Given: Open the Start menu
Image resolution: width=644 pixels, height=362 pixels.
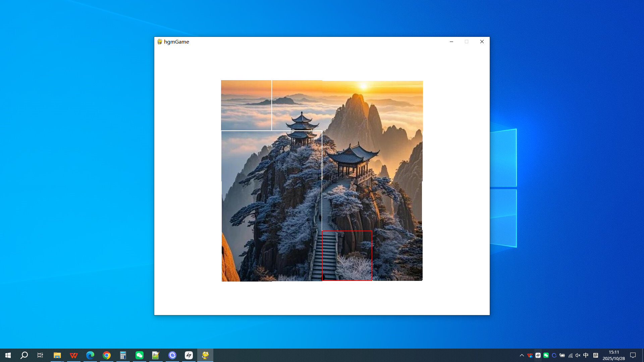Looking at the screenshot, I should [7, 355].
